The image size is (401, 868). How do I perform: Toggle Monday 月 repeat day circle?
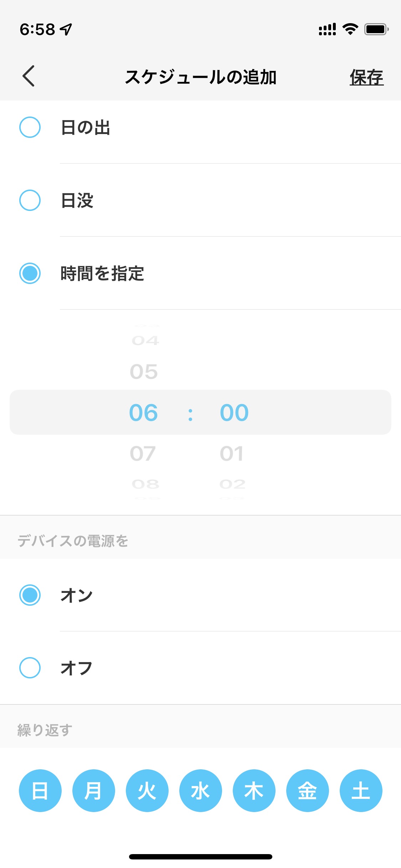(x=94, y=791)
